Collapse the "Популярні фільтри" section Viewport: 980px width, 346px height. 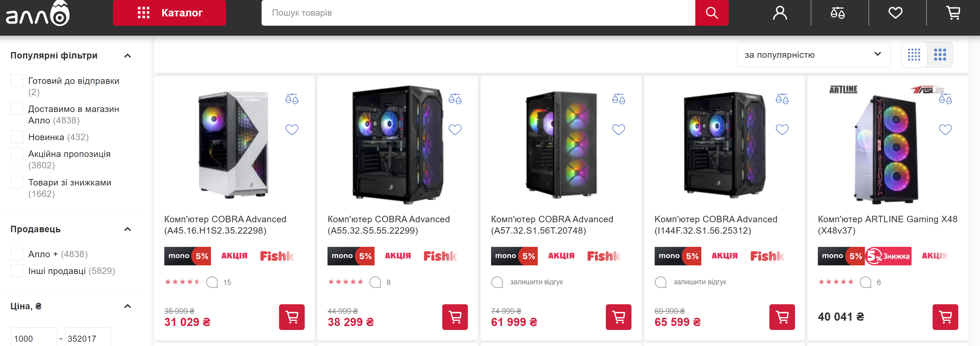[128, 56]
